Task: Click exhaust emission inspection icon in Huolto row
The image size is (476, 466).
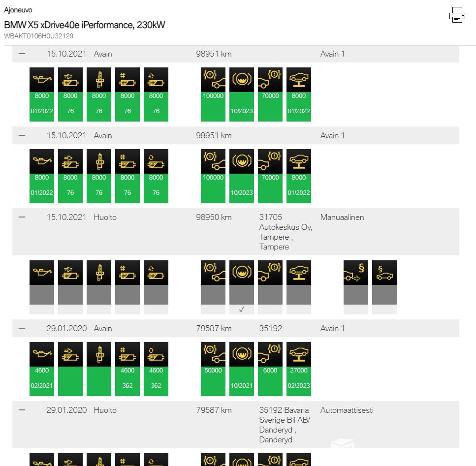Action: pyautogui.click(x=356, y=273)
